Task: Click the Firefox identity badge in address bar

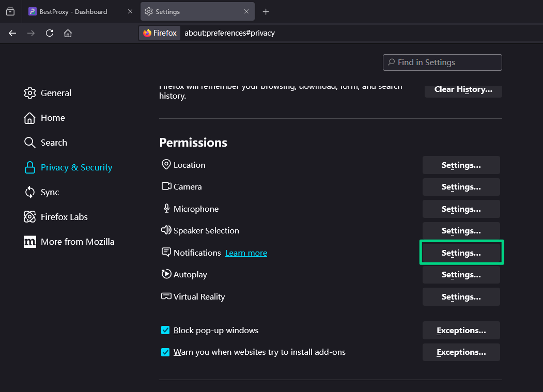Action: pos(160,33)
